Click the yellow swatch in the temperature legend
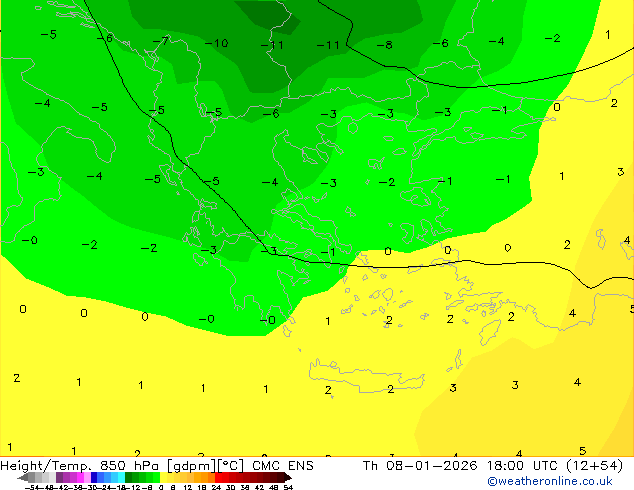634x490 pixels. (x=163, y=477)
